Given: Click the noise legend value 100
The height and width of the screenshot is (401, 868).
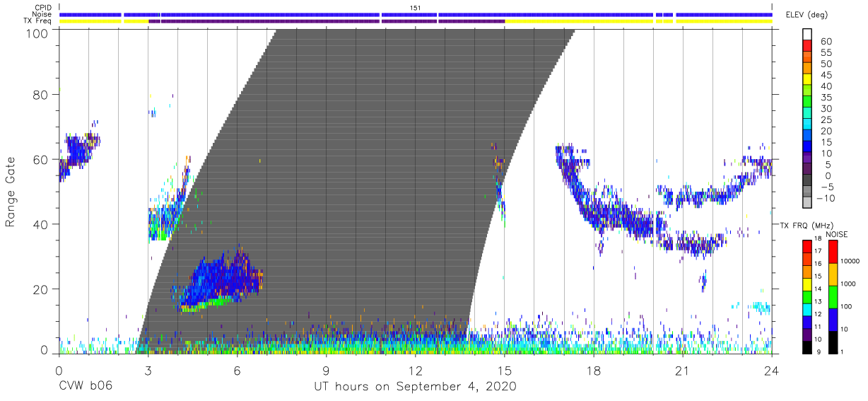Looking at the screenshot, I should [847, 307].
